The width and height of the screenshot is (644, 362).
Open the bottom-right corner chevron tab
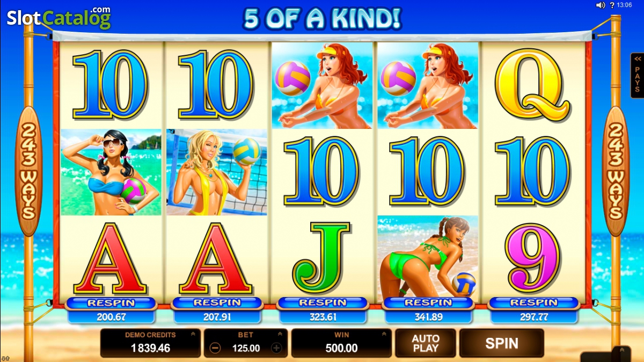(x=621, y=353)
